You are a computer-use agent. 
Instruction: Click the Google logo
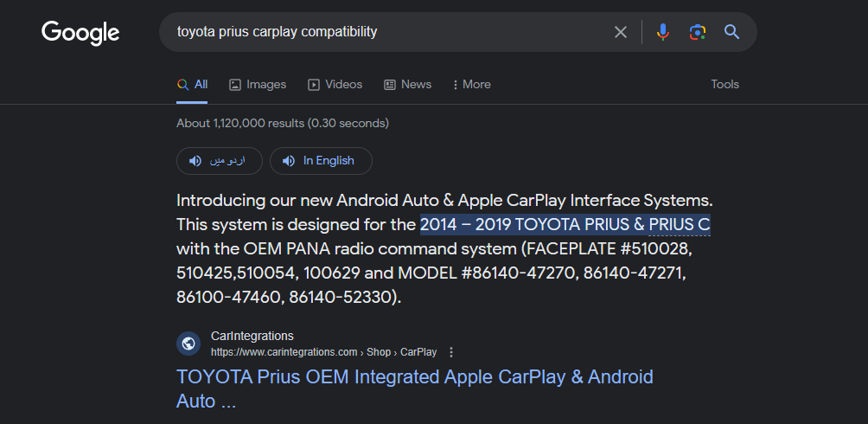click(x=80, y=33)
